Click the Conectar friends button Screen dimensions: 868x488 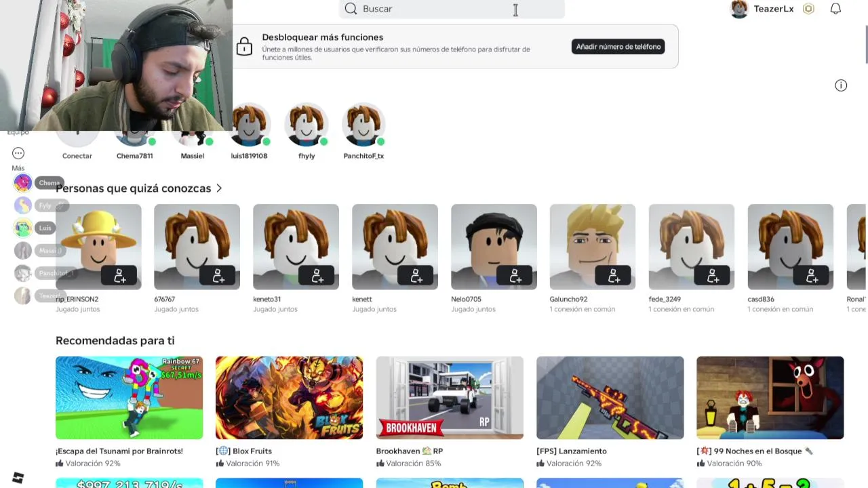(77, 138)
